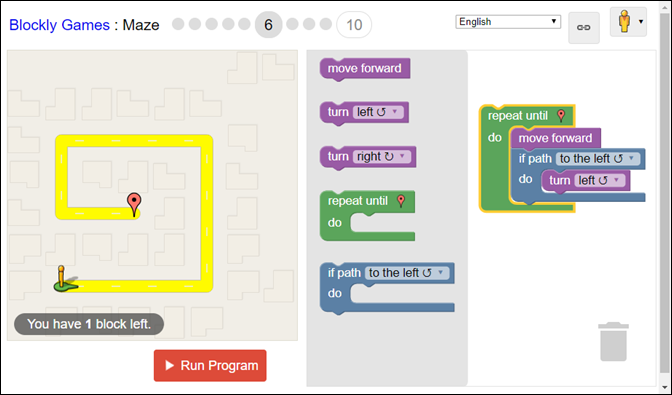
Task: Select the toolbox 'turn left' block's 'turn' label
Action: [338, 112]
